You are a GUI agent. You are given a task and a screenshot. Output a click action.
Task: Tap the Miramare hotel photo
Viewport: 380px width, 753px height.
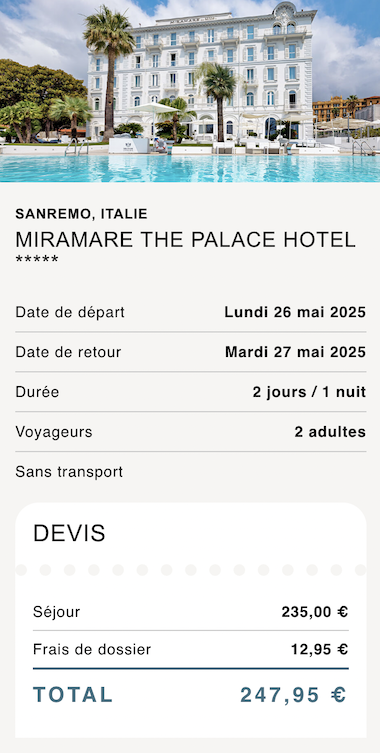(190, 91)
